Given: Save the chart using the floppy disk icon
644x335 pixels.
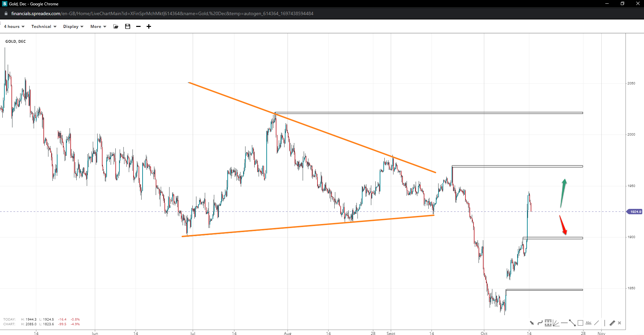Looking at the screenshot, I should tap(127, 27).
